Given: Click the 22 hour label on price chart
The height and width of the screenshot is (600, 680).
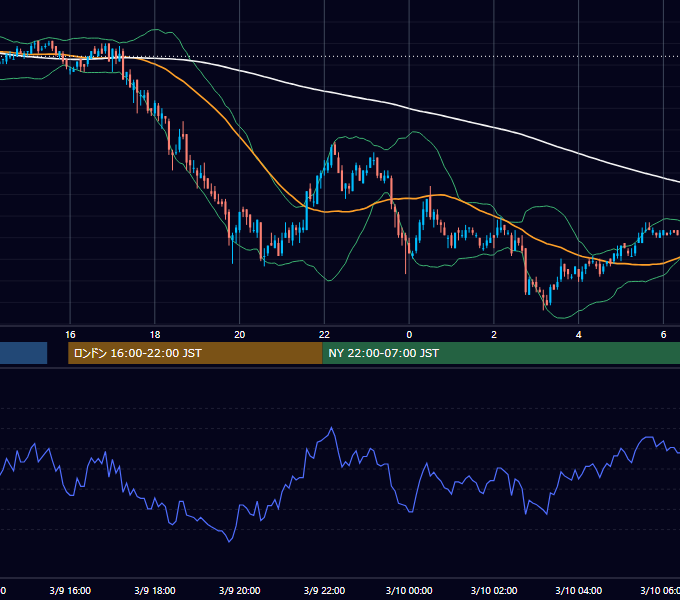Looking at the screenshot, I should point(324,335).
